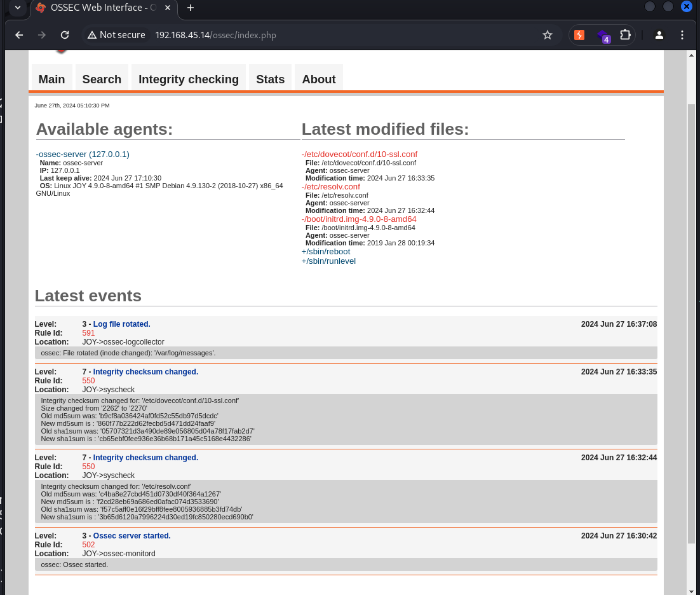Screen dimensions: 700x595
Task: Click the JOY->ossec-monitord location text
Action: click(119, 554)
